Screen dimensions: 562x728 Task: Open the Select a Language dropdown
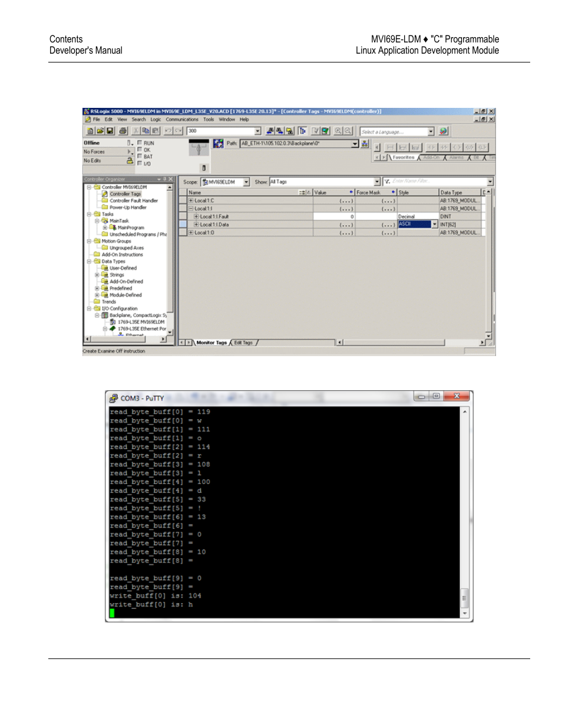pyautogui.click(x=431, y=131)
